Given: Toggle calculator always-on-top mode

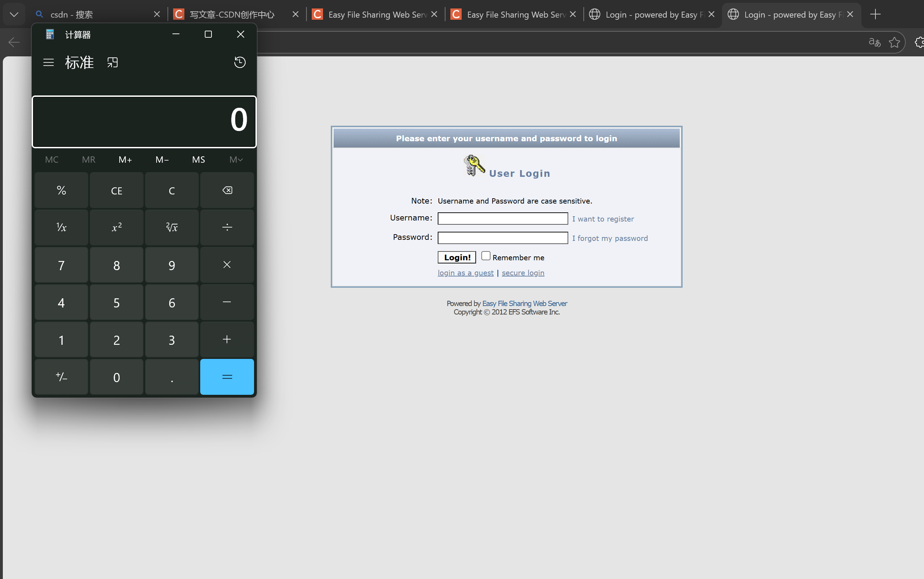Looking at the screenshot, I should [112, 62].
